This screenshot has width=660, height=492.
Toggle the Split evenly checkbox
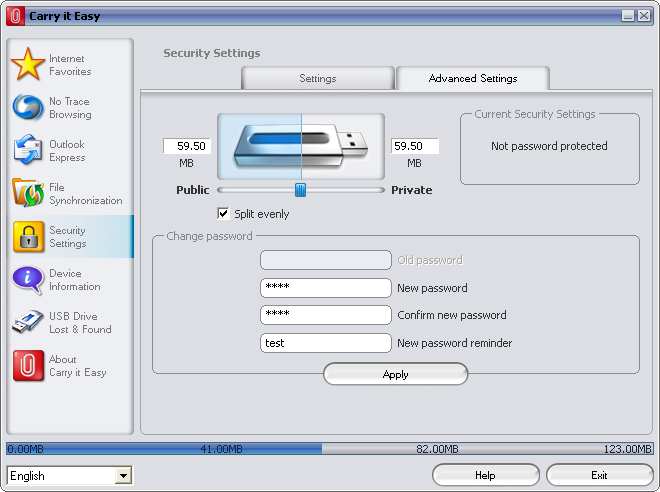(223, 213)
